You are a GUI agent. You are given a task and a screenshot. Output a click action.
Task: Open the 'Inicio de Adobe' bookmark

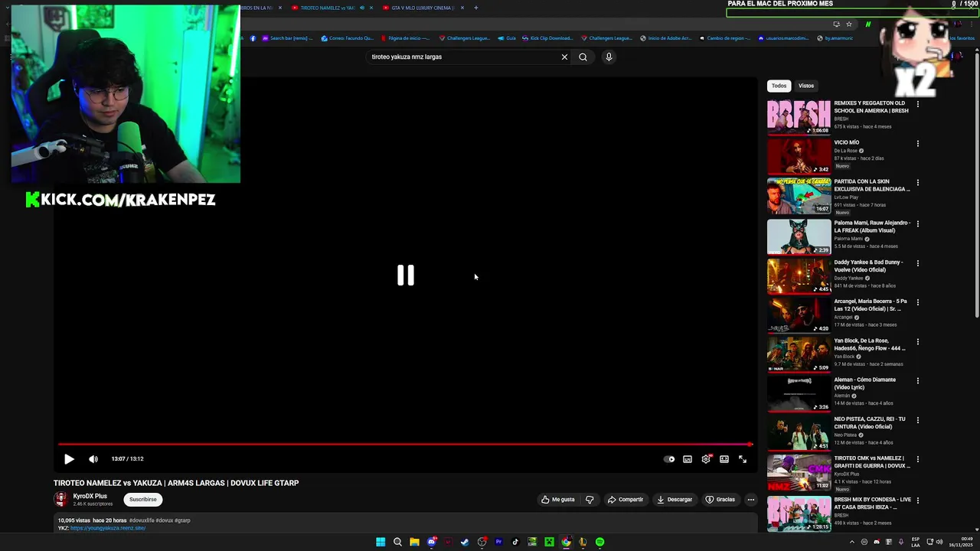click(x=665, y=38)
